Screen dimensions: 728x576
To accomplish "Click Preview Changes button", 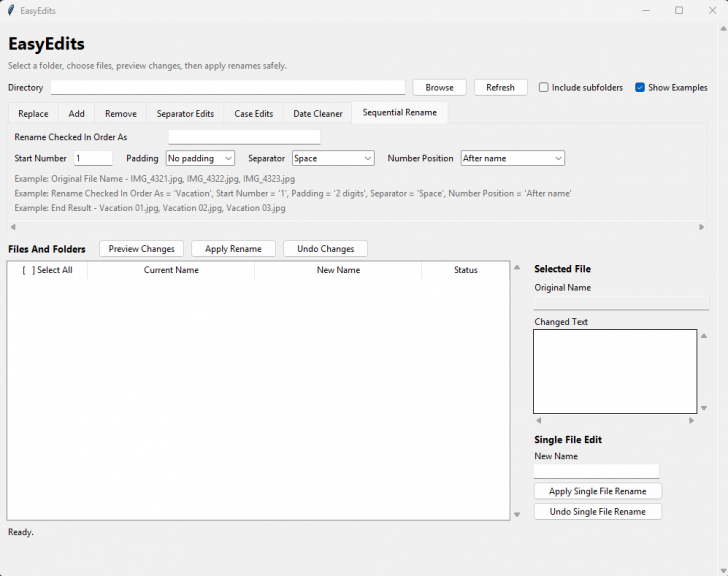I will 142,249.
